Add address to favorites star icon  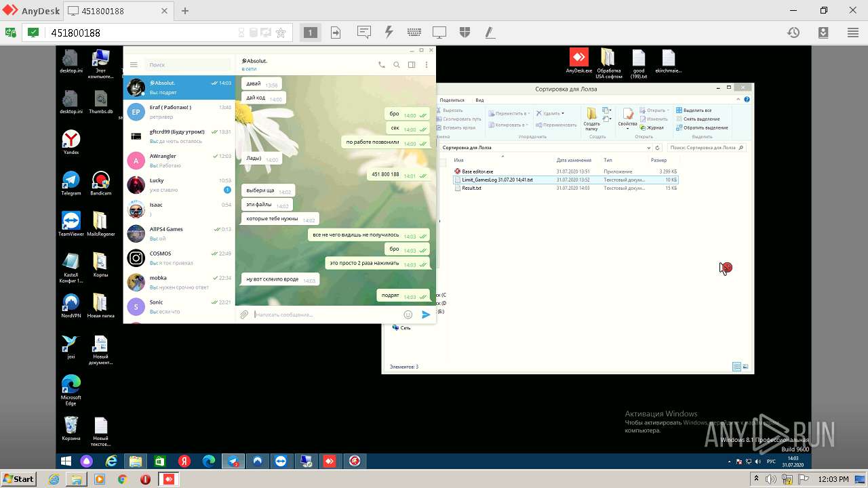[281, 33]
